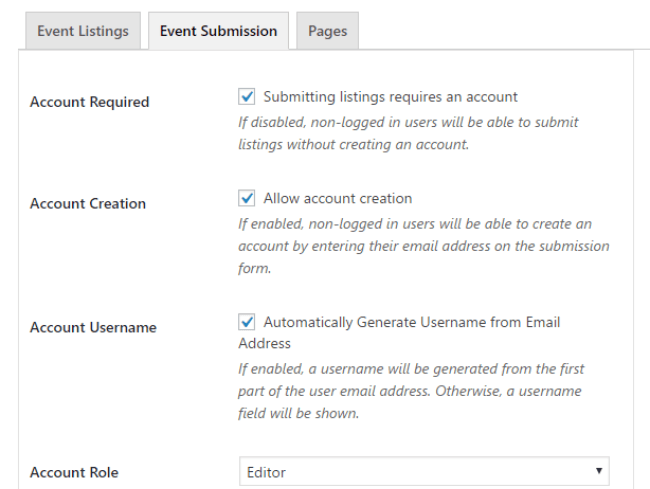650x489 pixels.
Task: Toggle the Allow account creation checkbox
Action: click(247, 198)
